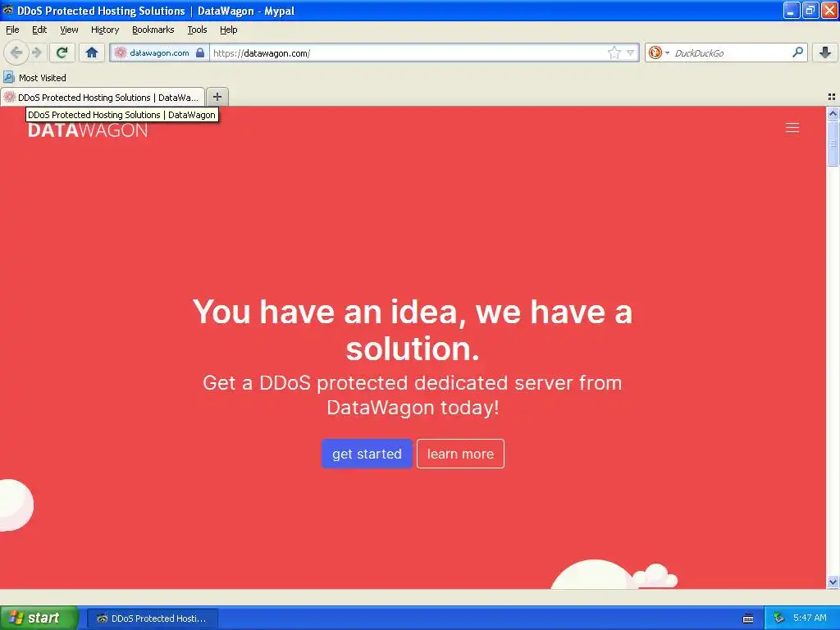Image resolution: width=840 pixels, height=630 pixels.
Task: Click the 5:47 AM clock
Action: pos(810,619)
